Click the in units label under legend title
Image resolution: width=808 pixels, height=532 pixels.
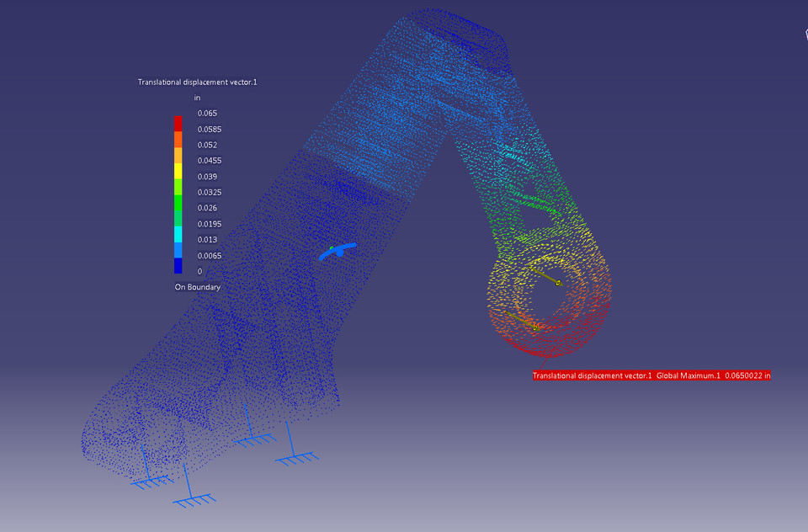point(196,98)
